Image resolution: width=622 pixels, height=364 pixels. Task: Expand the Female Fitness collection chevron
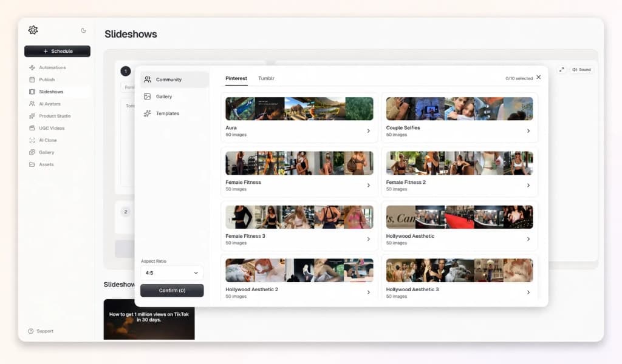[369, 186]
